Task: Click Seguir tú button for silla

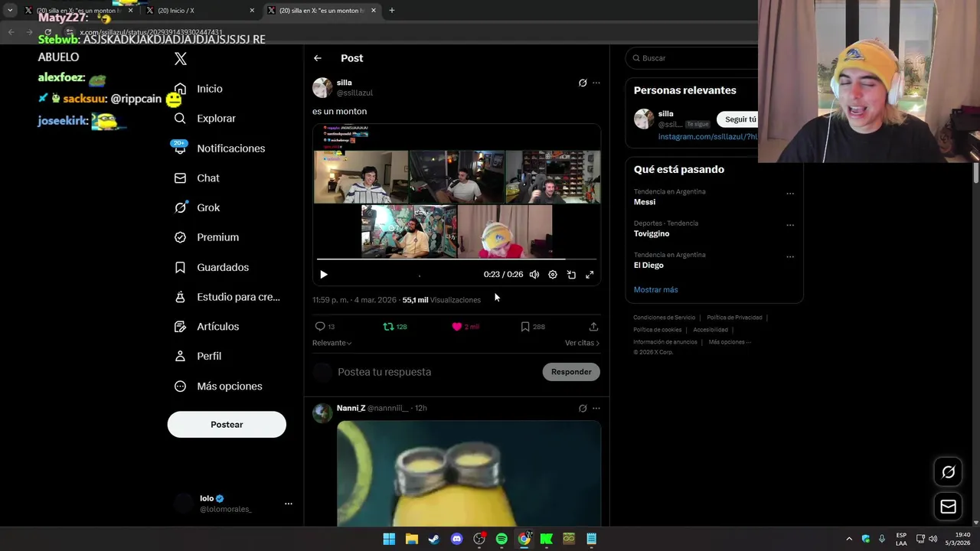Action: [x=738, y=119]
